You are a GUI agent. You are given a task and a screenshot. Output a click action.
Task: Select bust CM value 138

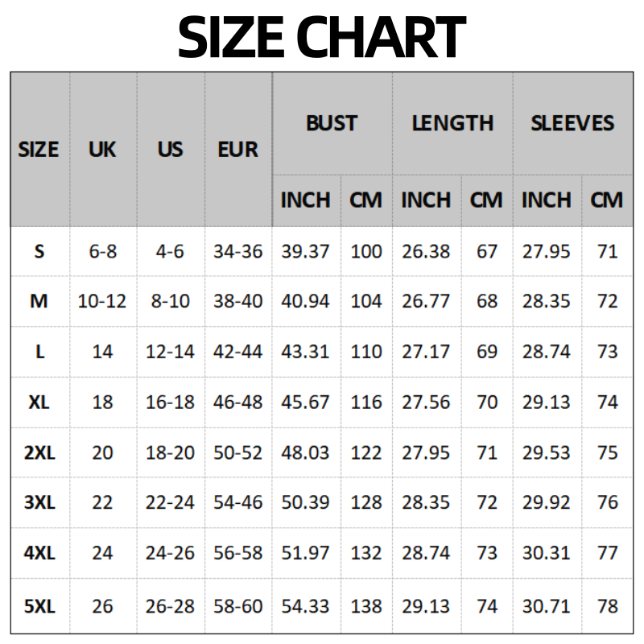click(x=366, y=606)
